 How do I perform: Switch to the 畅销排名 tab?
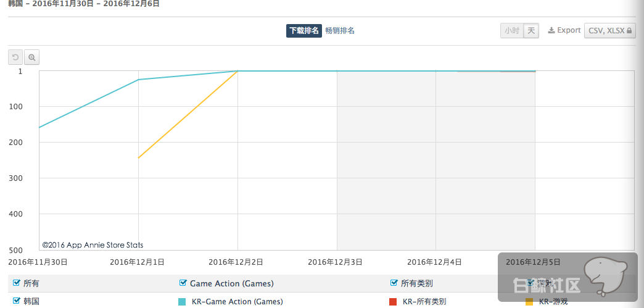[x=340, y=30]
